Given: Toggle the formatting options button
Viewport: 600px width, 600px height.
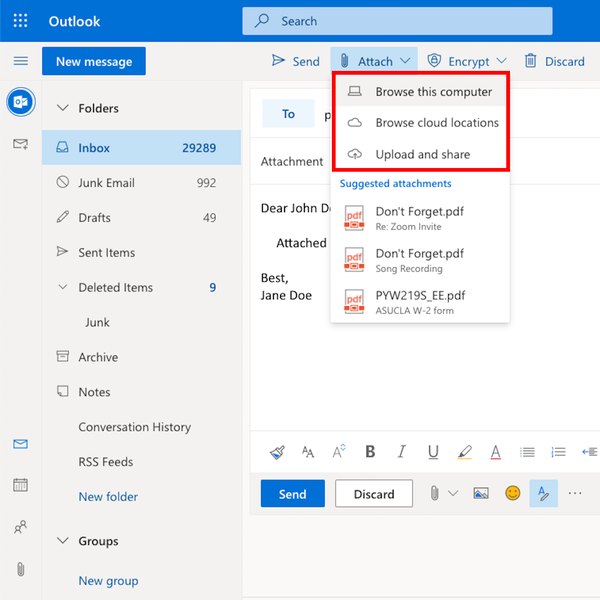Looking at the screenshot, I should [543, 493].
